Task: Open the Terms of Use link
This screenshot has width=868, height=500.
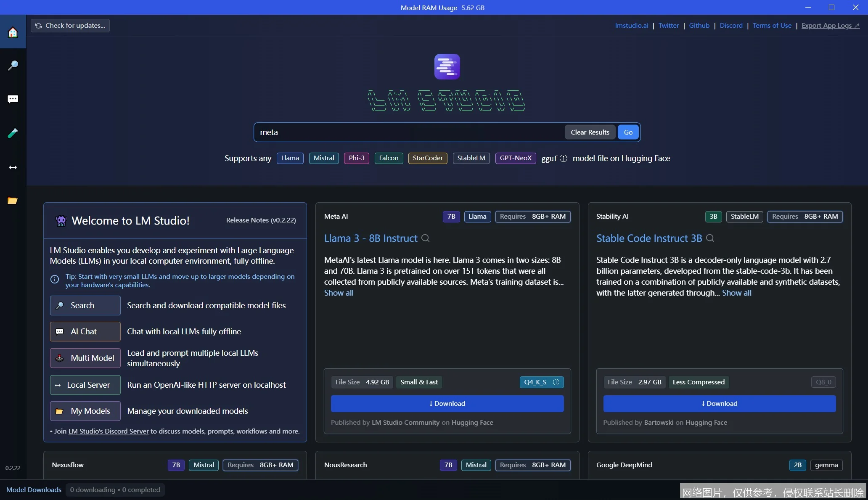Action: (772, 26)
